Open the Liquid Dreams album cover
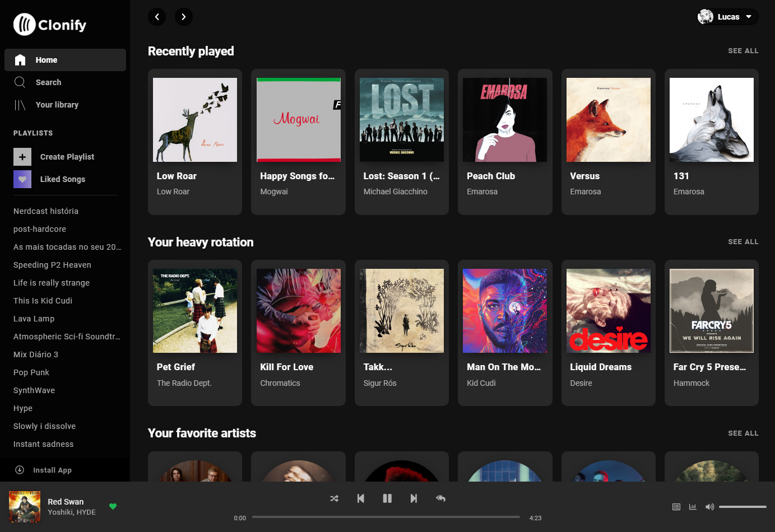Screen dimensions: 775x532 coord(609,311)
